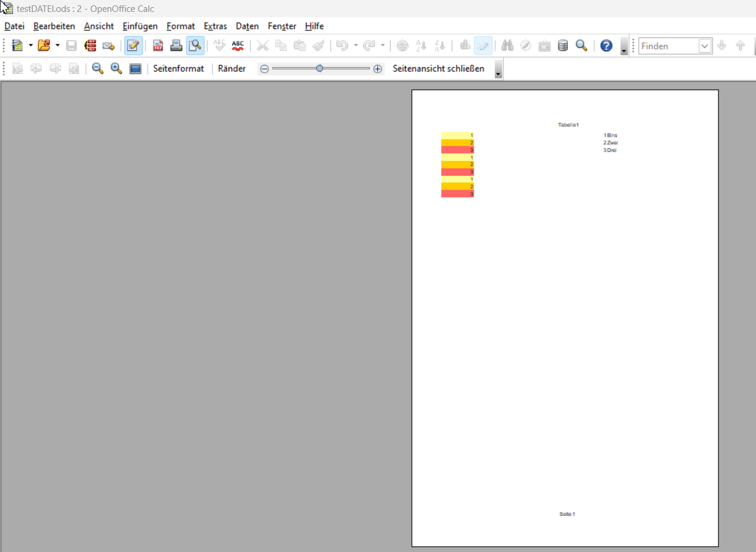The height and width of the screenshot is (552, 756).
Task: Click the Sort Descending Z-A icon
Action: (x=440, y=46)
